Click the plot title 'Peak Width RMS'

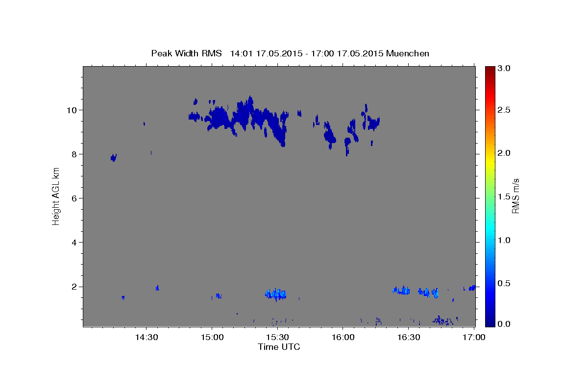pos(186,53)
